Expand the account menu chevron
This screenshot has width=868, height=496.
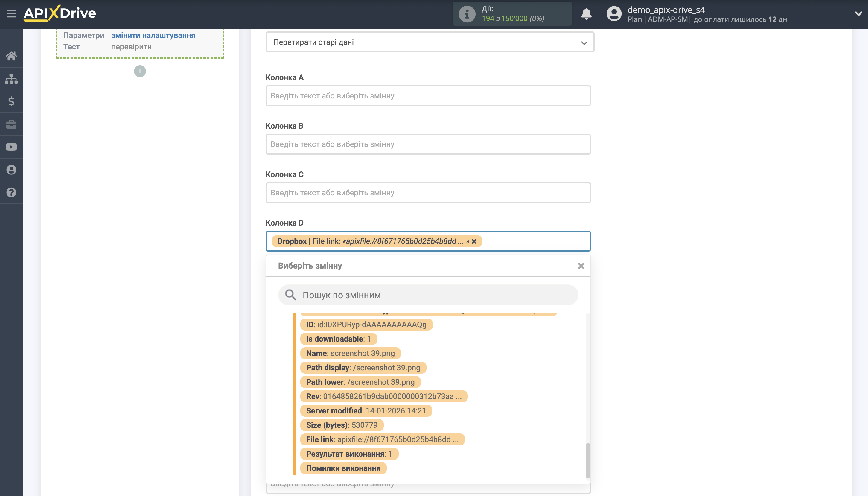pyautogui.click(x=859, y=14)
